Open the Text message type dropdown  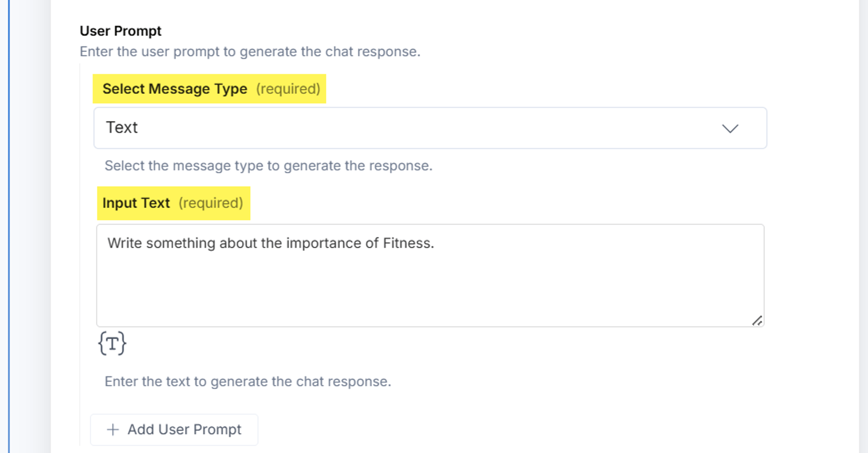430,128
